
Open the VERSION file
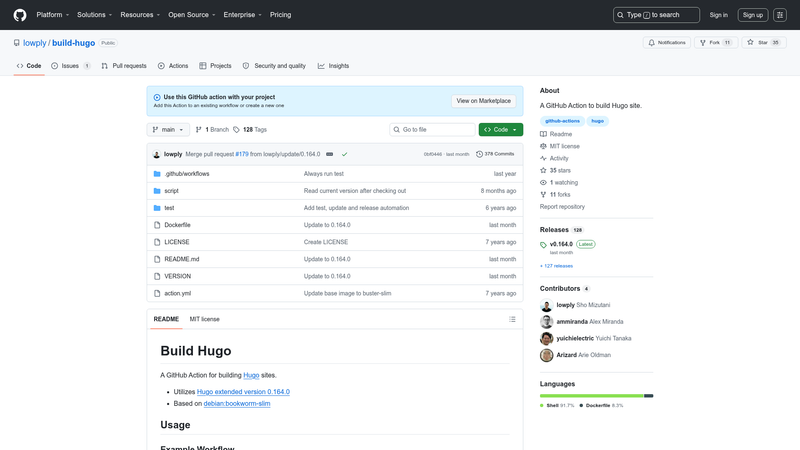click(178, 277)
